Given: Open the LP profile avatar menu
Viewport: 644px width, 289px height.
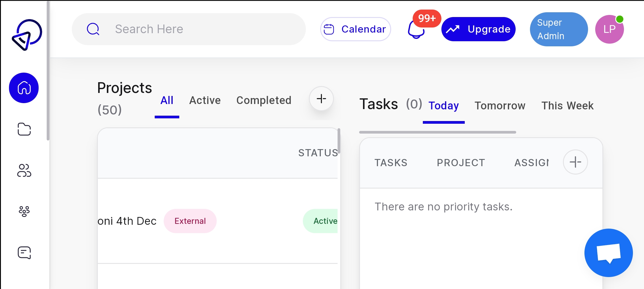Looking at the screenshot, I should [x=609, y=29].
